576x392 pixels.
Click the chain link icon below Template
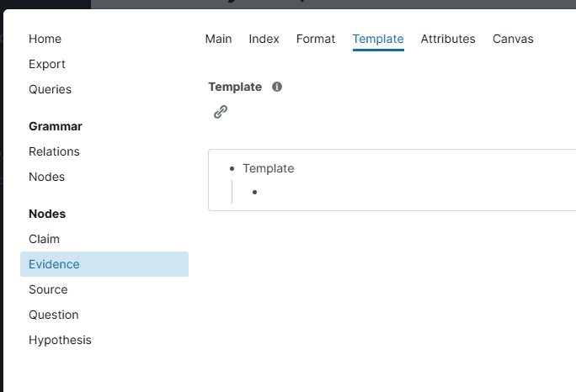coord(221,112)
